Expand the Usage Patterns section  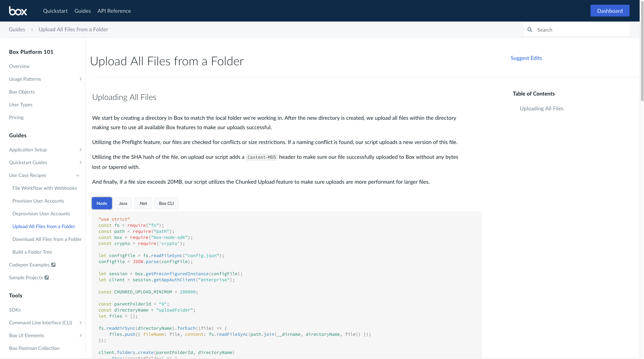[x=80, y=79]
